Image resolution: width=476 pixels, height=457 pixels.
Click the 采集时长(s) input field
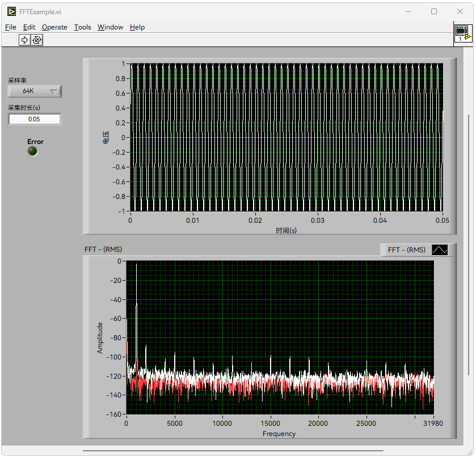(x=34, y=119)
